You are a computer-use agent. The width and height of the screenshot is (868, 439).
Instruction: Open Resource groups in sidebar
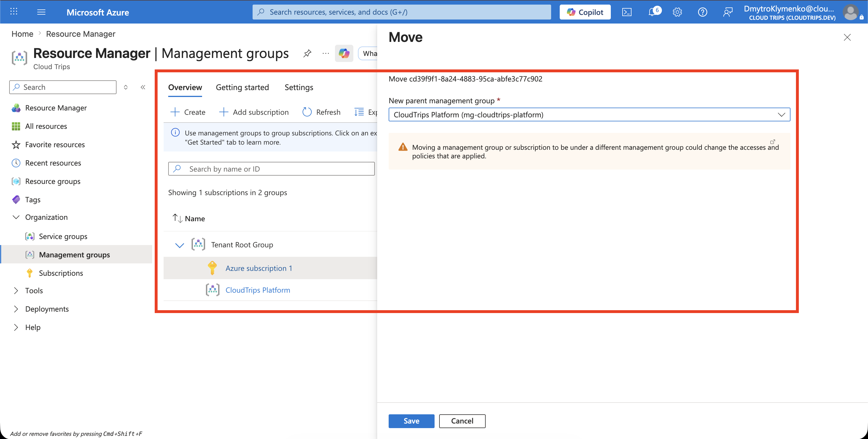(53, 181)
